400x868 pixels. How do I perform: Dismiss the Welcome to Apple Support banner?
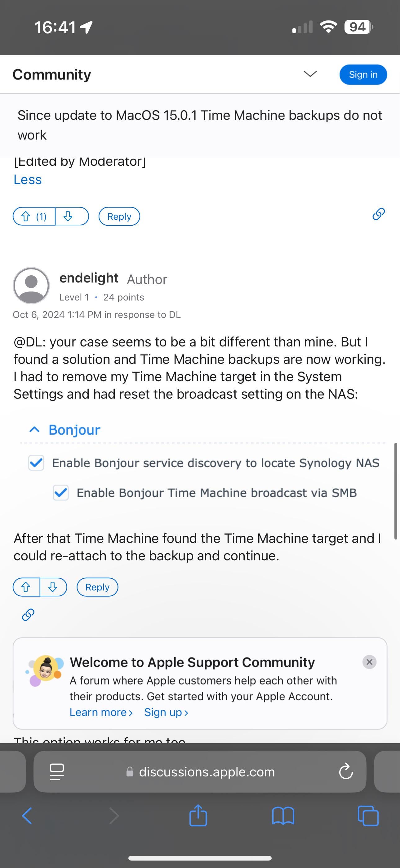[369, 662]
